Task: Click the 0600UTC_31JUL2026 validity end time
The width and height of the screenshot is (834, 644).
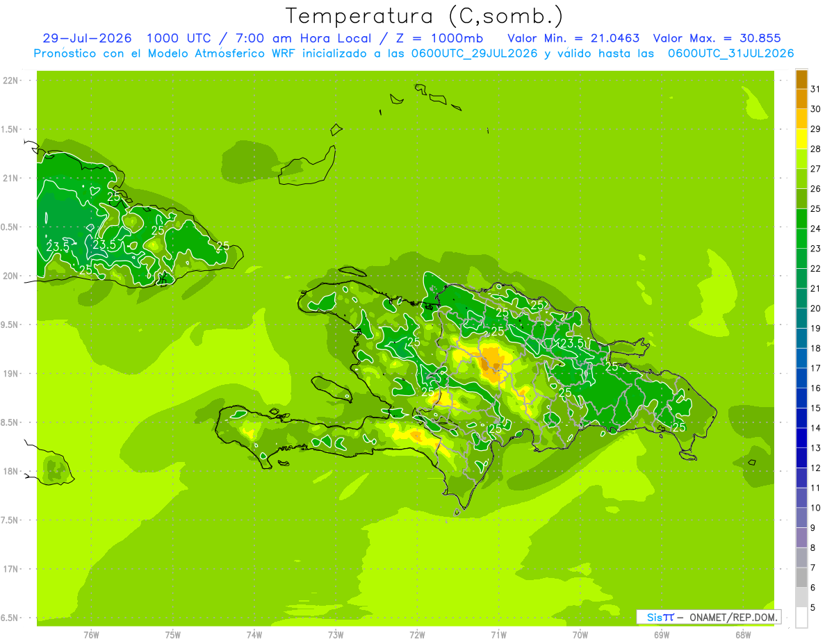Action: coord(730,53)
